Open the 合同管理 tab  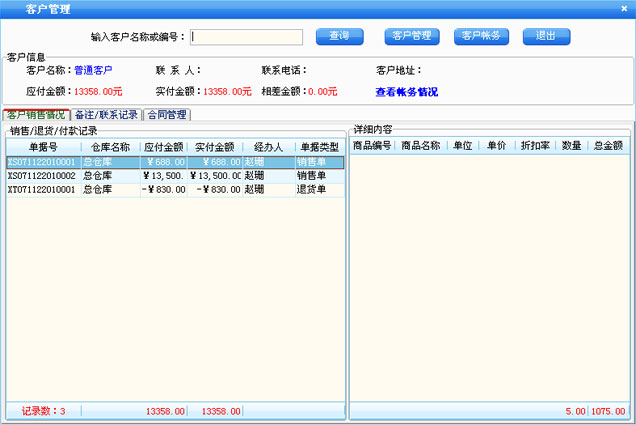point(167,114)
